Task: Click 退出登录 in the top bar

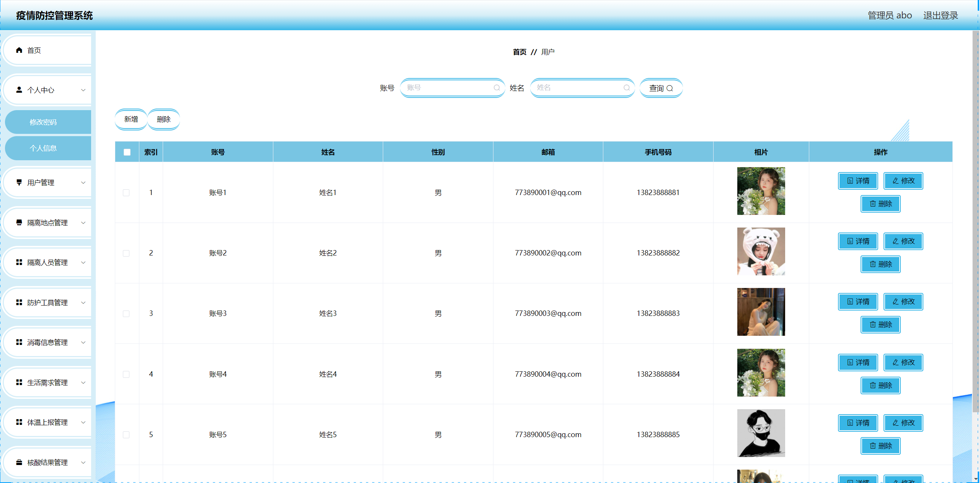Action: (x=941, y=15)
